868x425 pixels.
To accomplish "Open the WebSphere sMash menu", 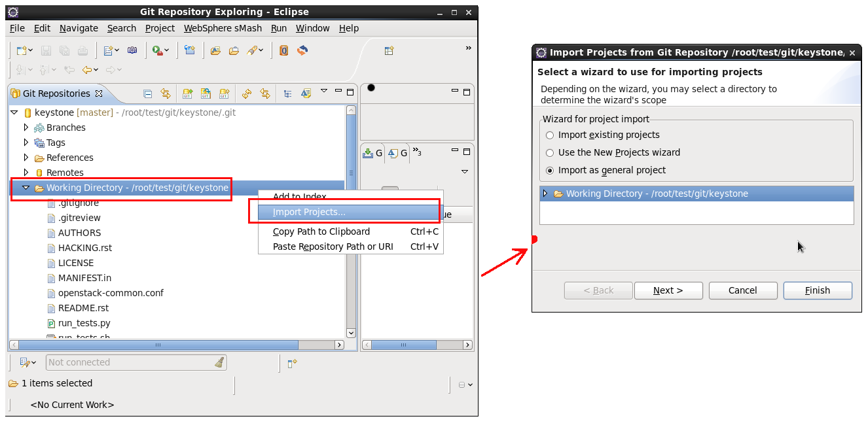I will coord(223,28).
